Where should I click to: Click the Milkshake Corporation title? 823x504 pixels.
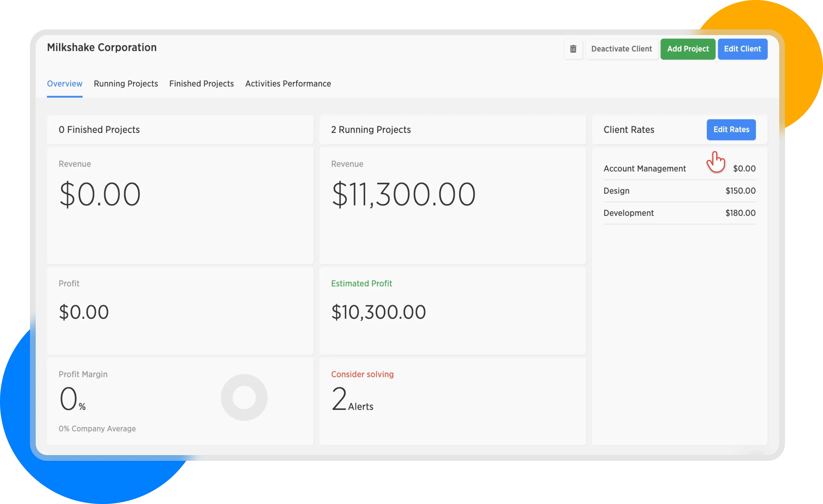(102, 47)
